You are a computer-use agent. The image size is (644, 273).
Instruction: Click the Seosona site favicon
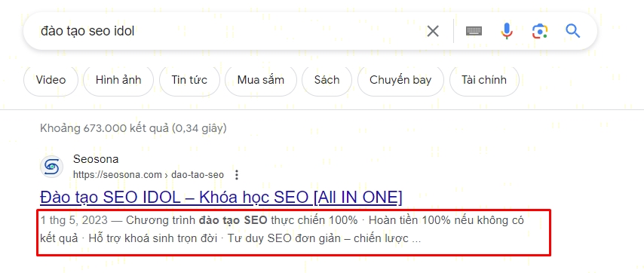52,167
